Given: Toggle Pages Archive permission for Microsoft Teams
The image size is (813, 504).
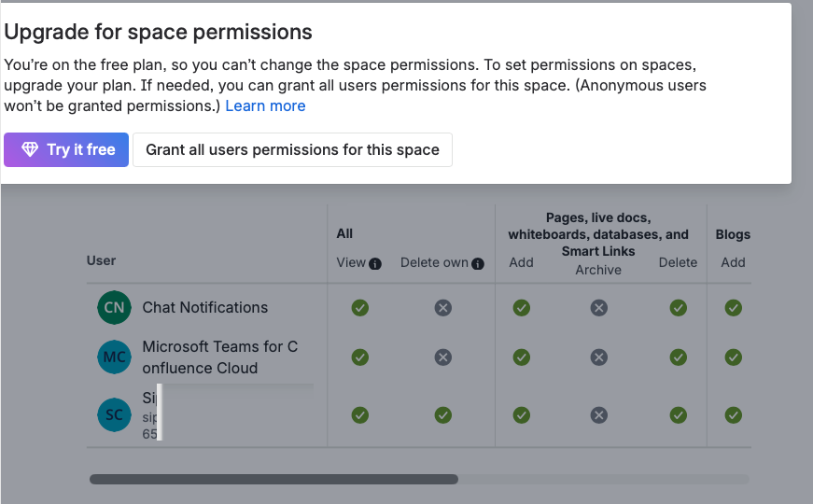Looking at the screenshot, I should tap(599, 357).
